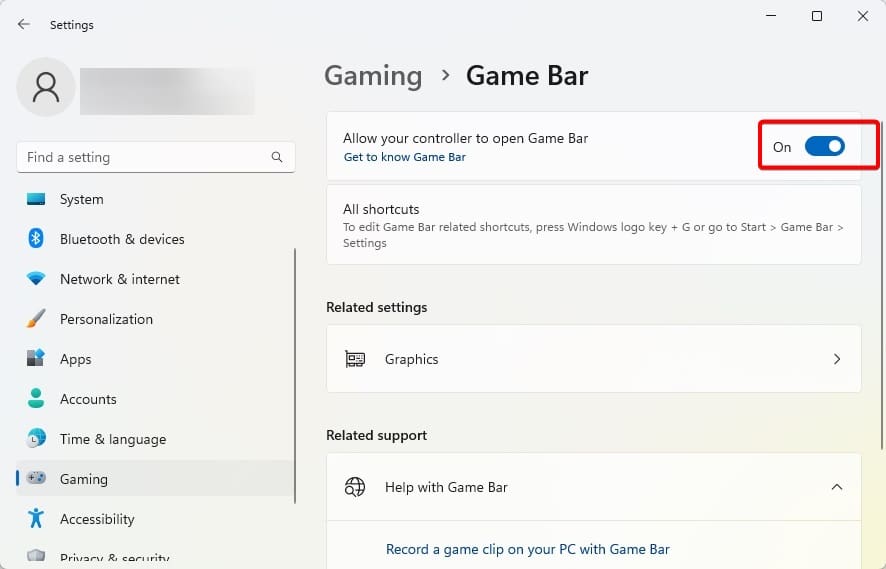Follow the Get to know Game Bar link
This screenshot has height=569, width=886.
[x=405, y=157]
